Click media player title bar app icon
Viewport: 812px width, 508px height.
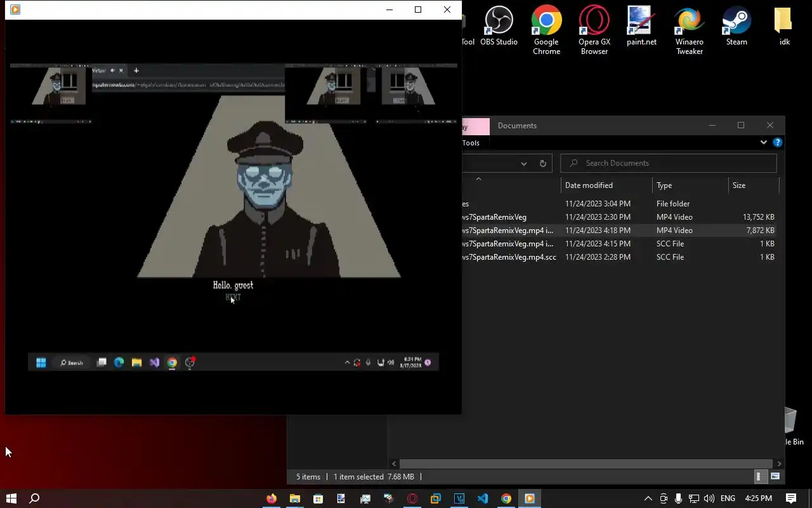[15, 10]
